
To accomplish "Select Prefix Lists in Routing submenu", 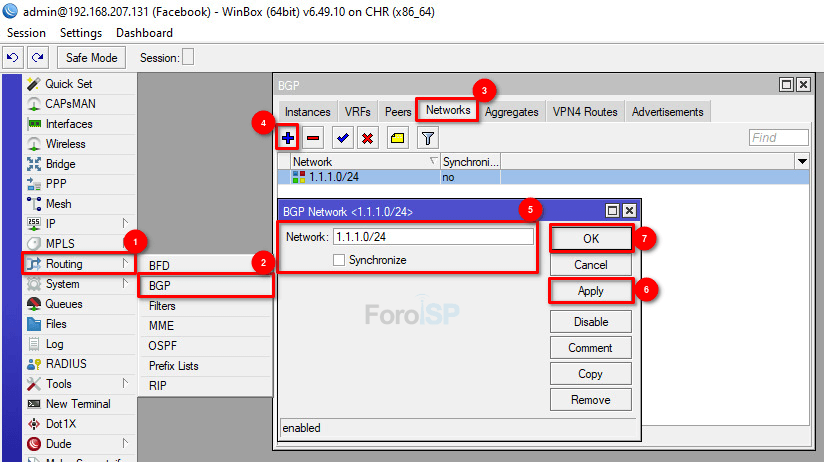I will coord(206,365).
